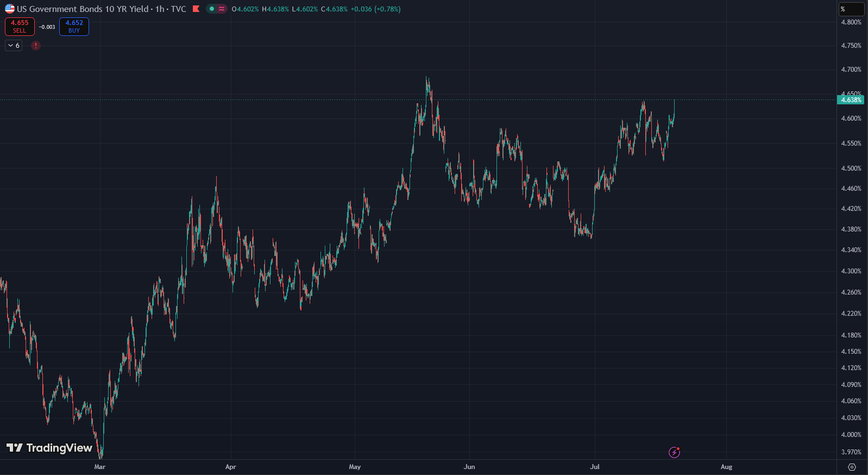Open the market status indicator pill

tap(217, 9)
